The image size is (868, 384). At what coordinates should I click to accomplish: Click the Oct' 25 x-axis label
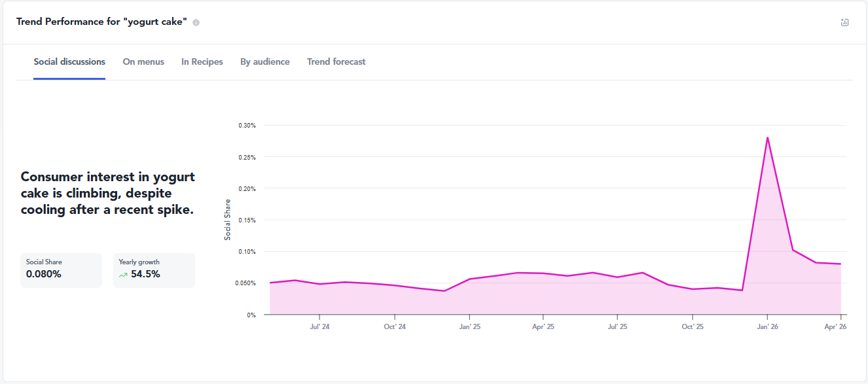(x=693, y=326)
